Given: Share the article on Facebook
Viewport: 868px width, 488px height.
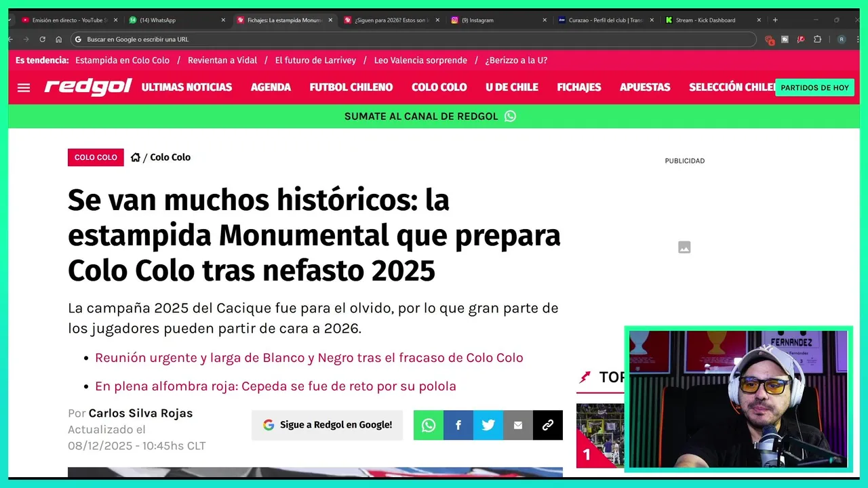Looking at the screenshot, I should click(x=458, y=425).
